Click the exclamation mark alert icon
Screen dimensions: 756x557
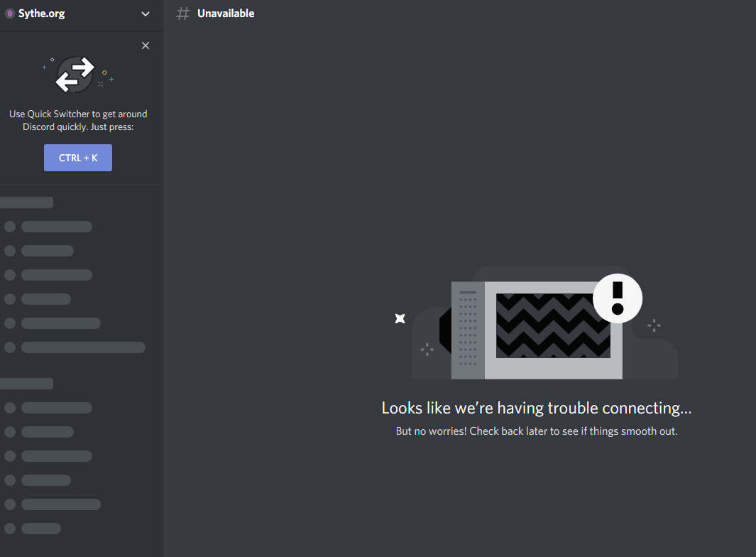pos(617,298)
